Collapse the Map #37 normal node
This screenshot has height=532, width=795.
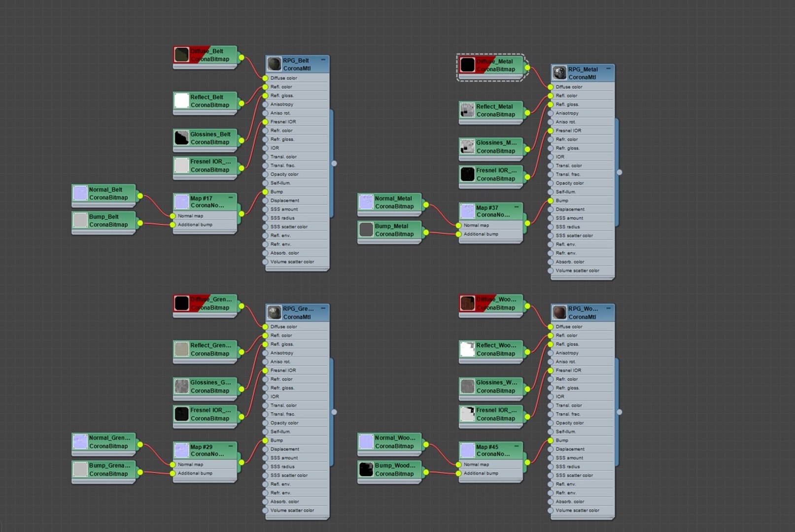point(517,207)
